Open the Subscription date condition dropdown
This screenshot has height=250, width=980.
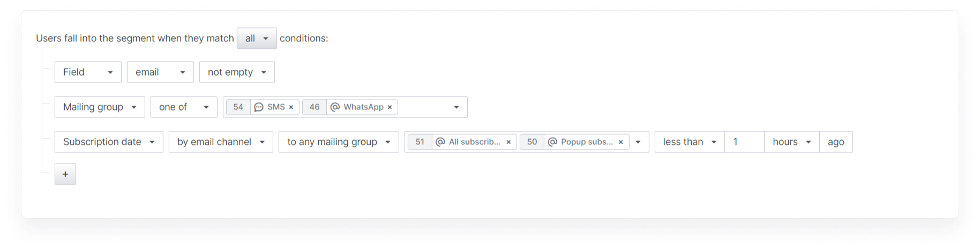tap(109, 142)
